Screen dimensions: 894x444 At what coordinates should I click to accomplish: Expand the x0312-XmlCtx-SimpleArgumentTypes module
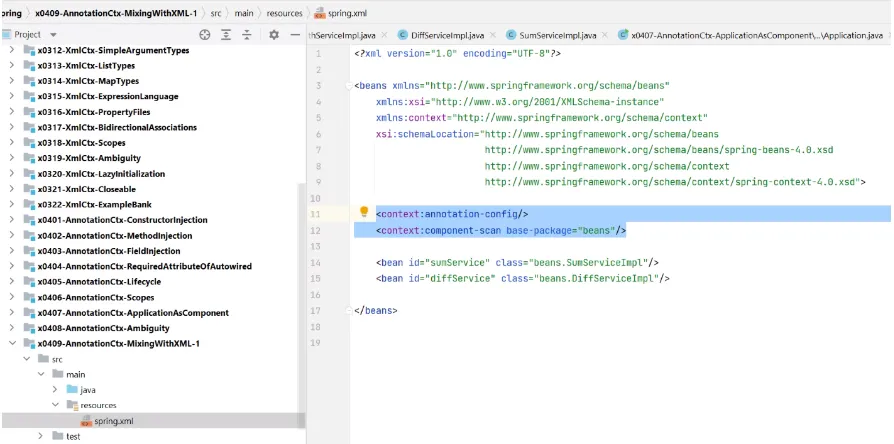coord(11,50)
